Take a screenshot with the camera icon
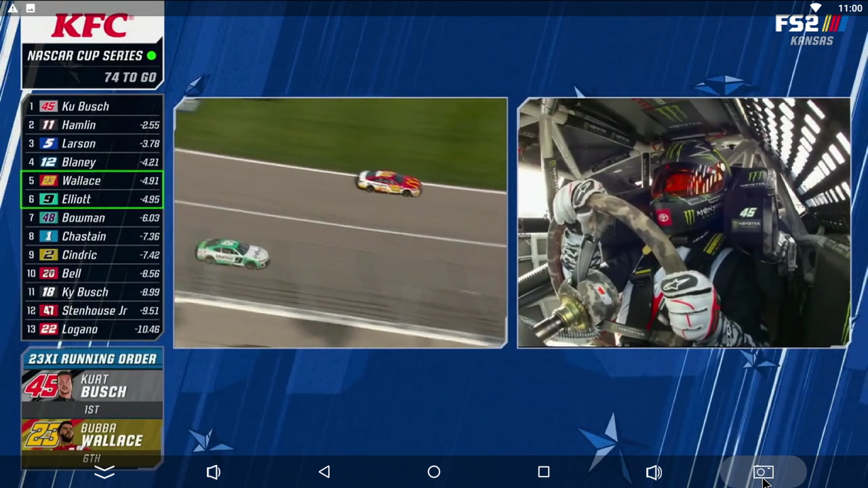The height and width of the screenshot is (488, 868). click(764, 472)
